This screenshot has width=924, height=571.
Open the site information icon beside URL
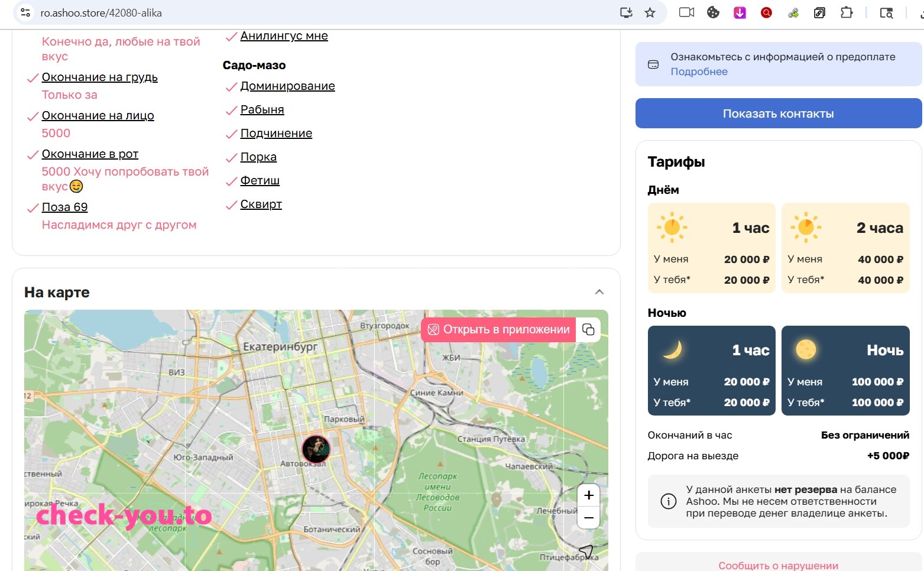(25, 12)
